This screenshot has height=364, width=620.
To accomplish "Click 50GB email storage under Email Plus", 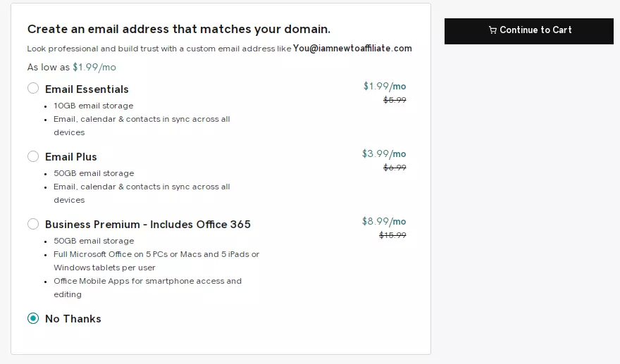I will click(x=94, y=173).
